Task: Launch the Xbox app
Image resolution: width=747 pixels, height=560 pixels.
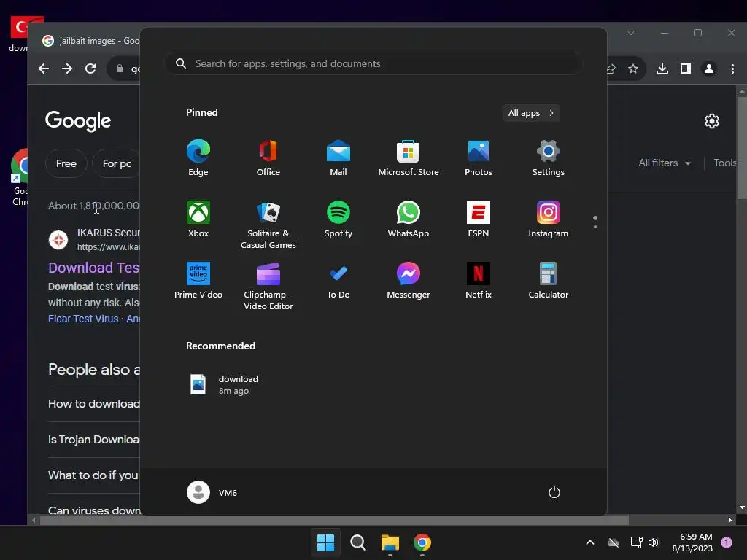Action: click(x=198, y=219)
